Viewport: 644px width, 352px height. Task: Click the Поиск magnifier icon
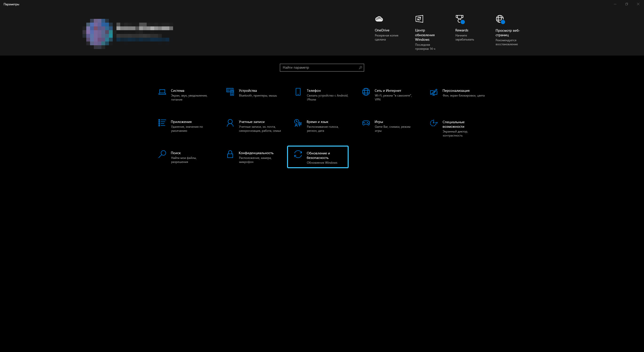[162, 154]
